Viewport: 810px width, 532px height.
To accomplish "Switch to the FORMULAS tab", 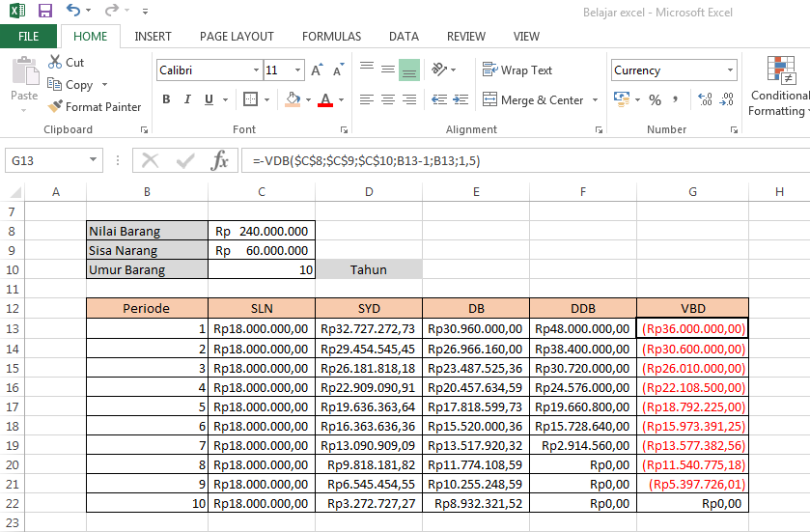I will 332,36.
